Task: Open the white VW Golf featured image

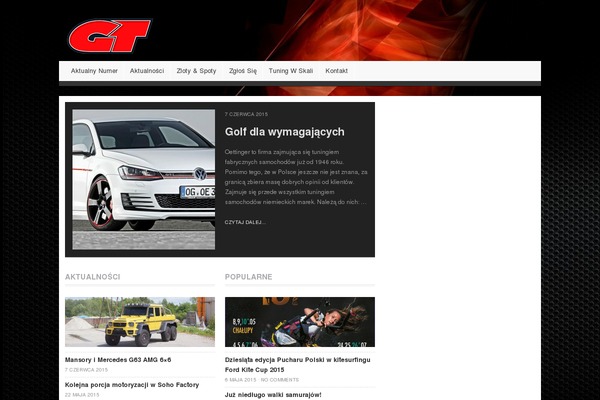Action: point(144,180)
